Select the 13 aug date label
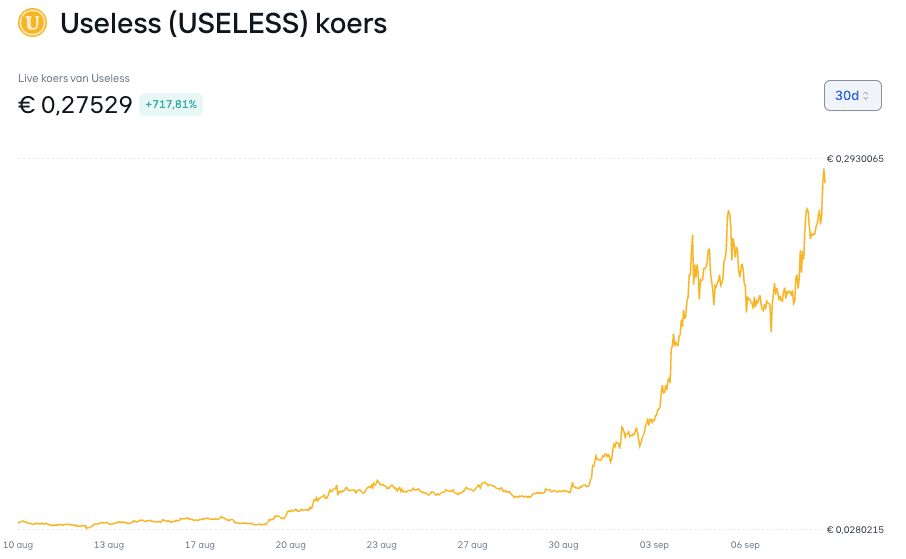906x559 pixels. (109, 545)
